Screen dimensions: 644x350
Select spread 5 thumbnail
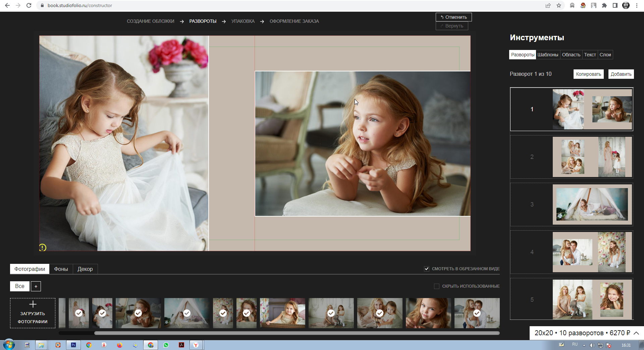point(572,299)
